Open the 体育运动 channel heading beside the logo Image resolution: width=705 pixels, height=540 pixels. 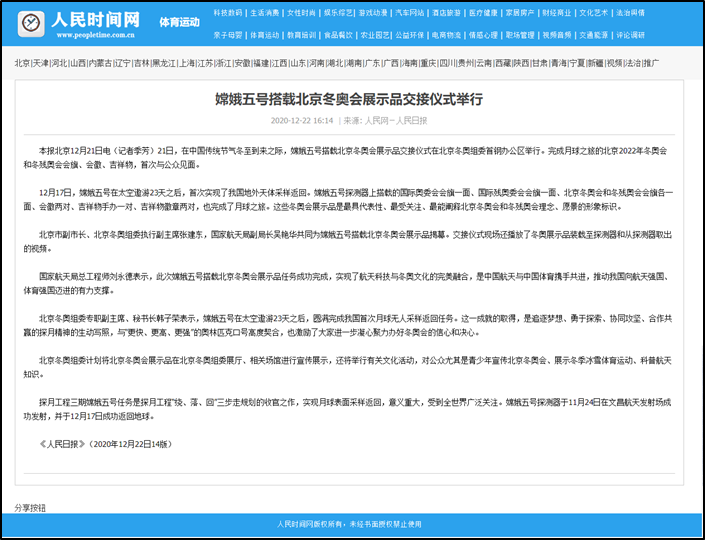point(179,22)
